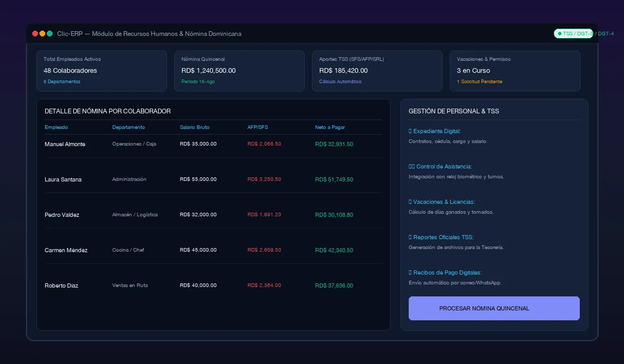Image resolution: width=624 pixels, height=364 pixels.
Task: Sort by the Empleado column header
Action: [56, 127]
